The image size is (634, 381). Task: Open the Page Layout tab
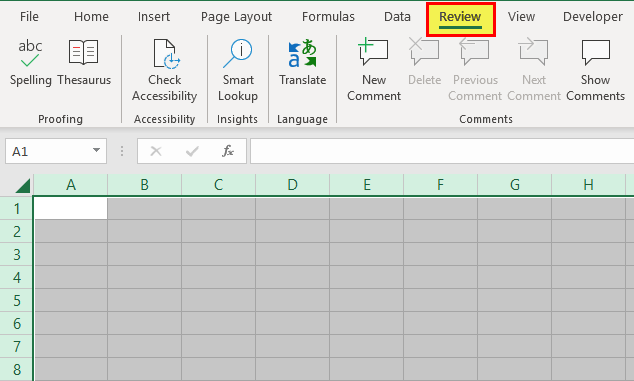[236, 17]
